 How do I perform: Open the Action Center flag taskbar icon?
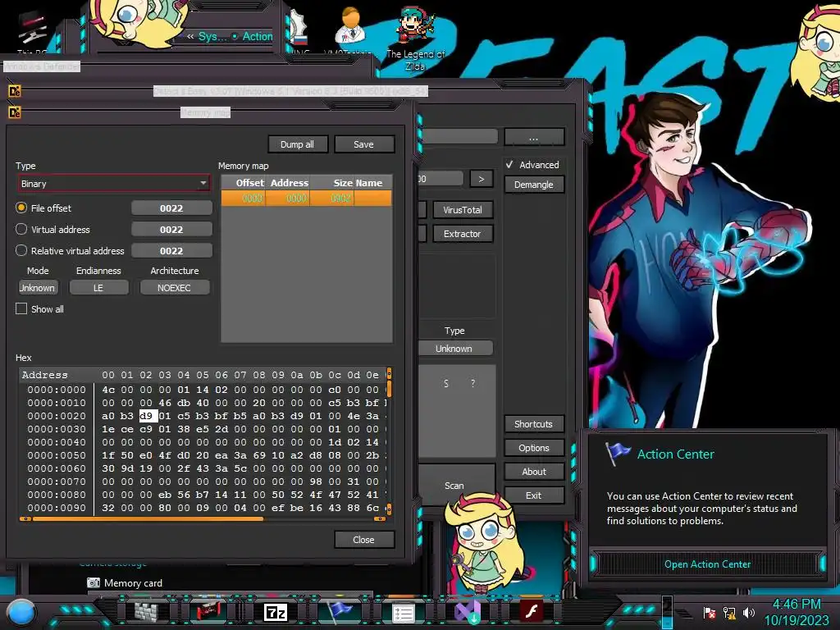339,610
